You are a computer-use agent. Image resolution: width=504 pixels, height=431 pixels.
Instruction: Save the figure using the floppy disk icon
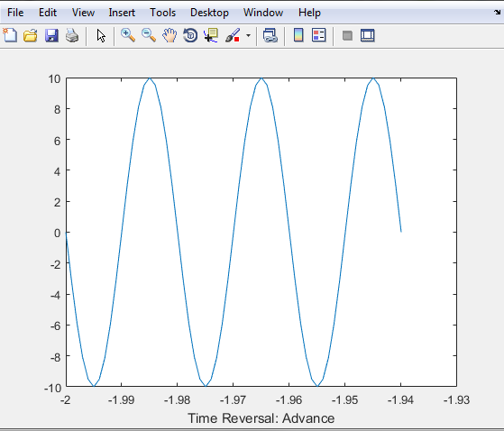(51, 35)
